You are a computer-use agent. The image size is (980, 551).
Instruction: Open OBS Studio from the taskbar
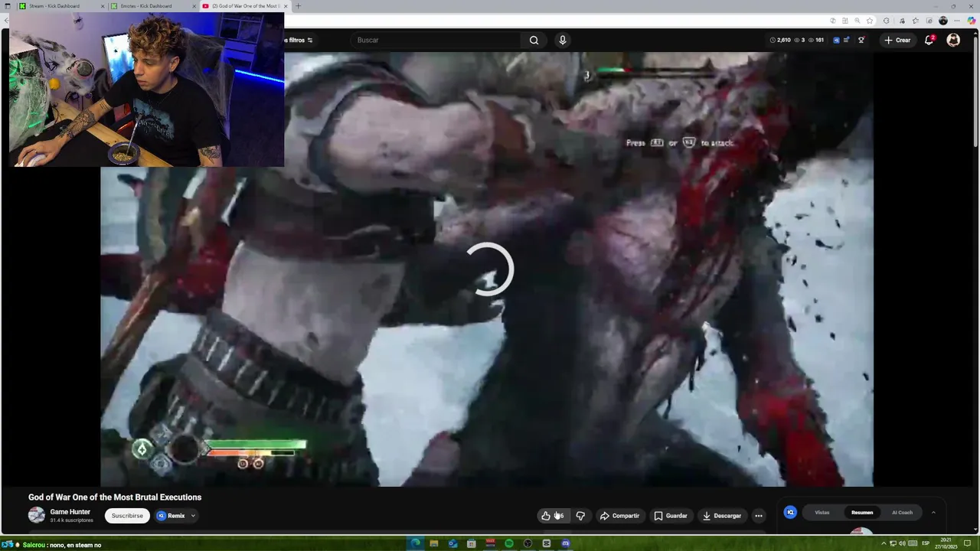tap(528, 543)
